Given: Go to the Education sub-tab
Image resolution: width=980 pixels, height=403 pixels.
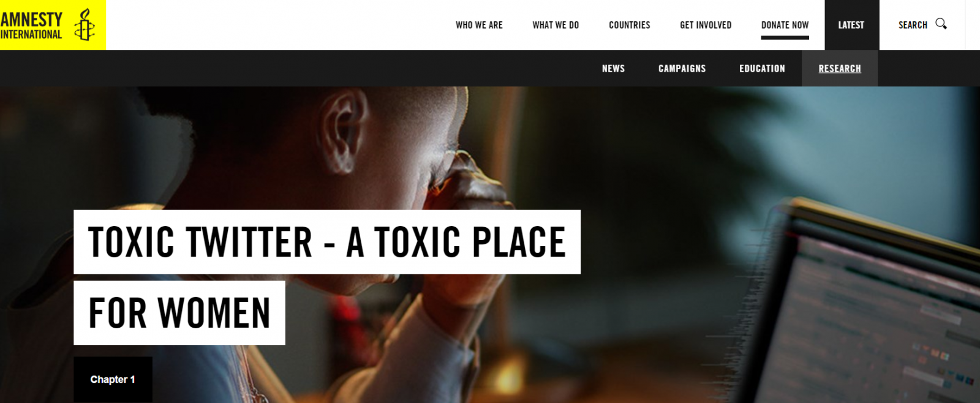Looking at the screenshot, I should (762, 69).
